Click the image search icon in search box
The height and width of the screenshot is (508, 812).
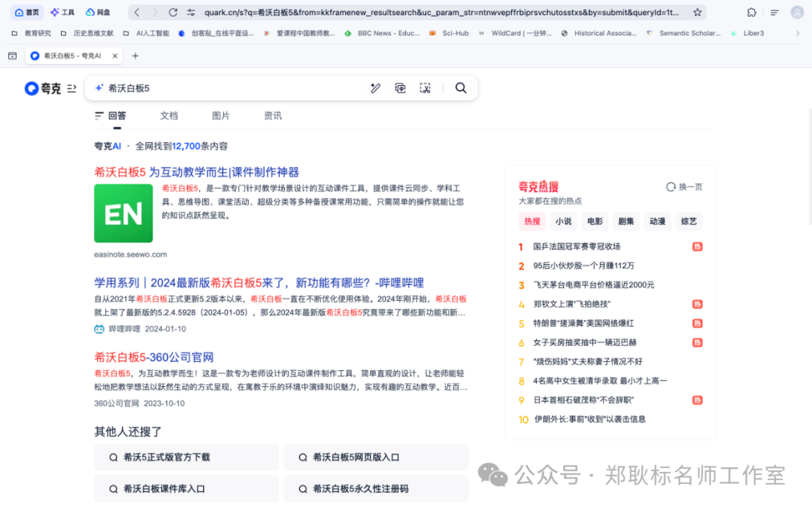400,88
